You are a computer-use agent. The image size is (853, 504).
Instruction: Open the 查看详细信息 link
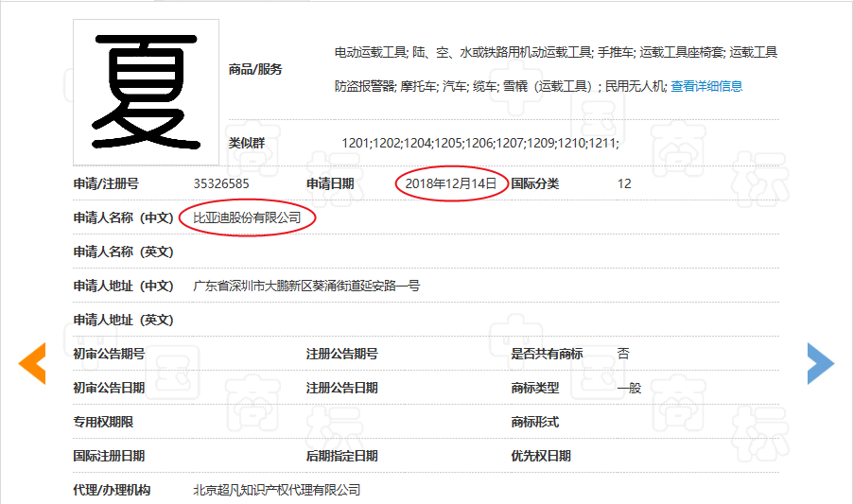pos(706,86)
